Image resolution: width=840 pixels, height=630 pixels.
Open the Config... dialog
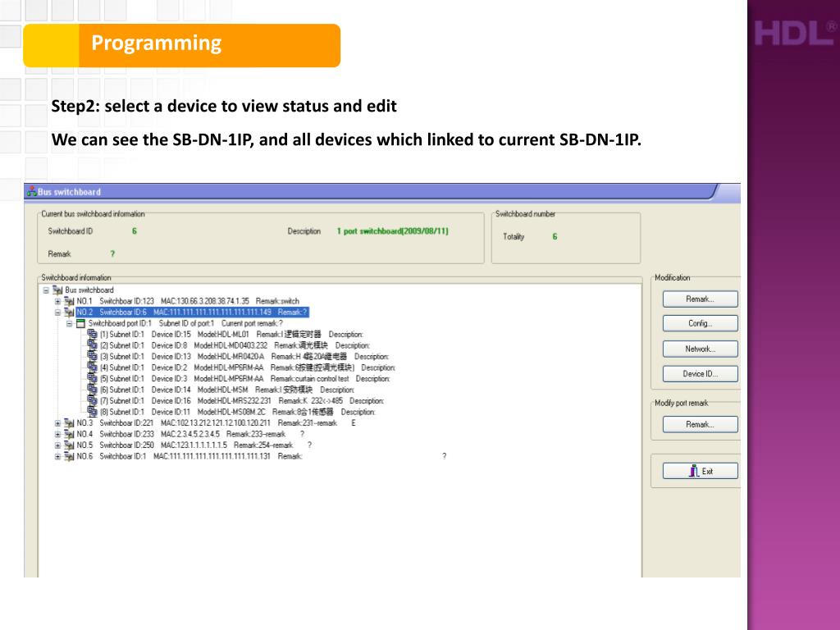701,323
